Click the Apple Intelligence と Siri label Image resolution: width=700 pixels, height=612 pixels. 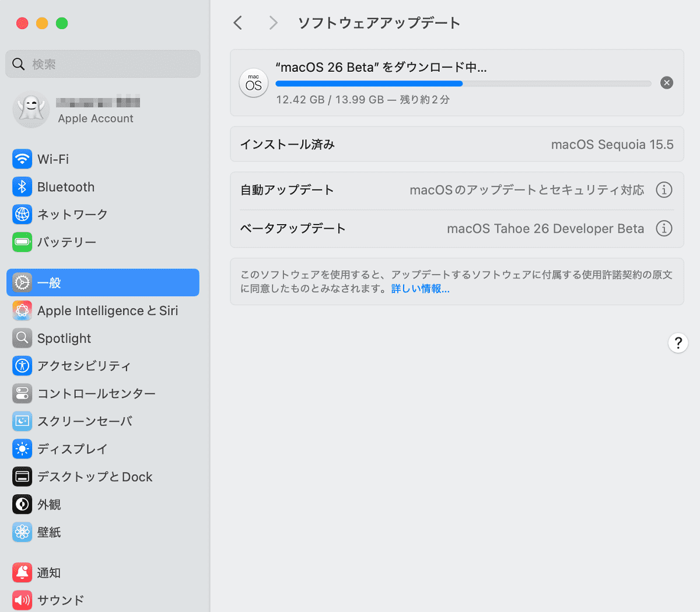click(x=108, y=311)
